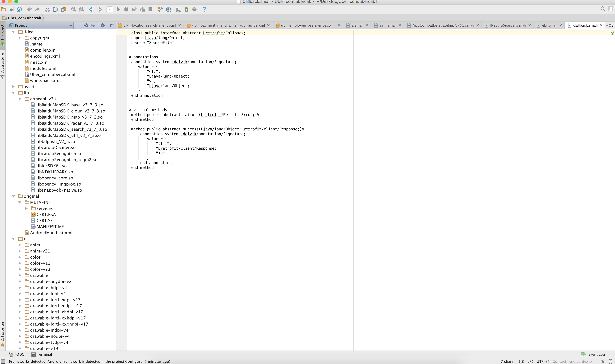
Task: Expand the copyright folder
Action: 20,38
